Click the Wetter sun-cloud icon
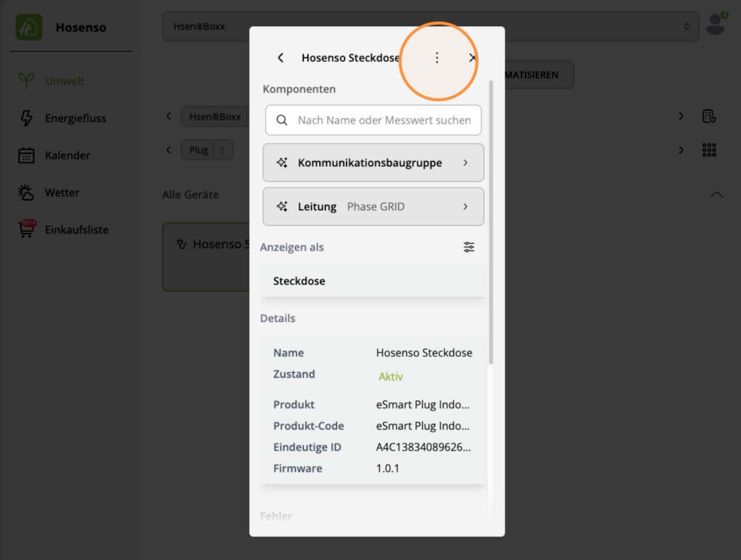Screen dimensions: 741x560 click(x=26, y=193)
